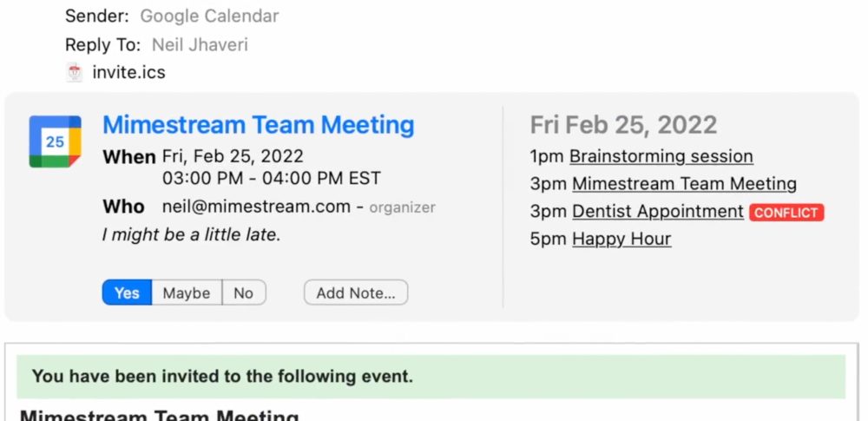Image resolution: width=868 pixels, height=421 pixels.
Task: Open the blue Mimestream Team Meeting event title
Action: (259, 125)
